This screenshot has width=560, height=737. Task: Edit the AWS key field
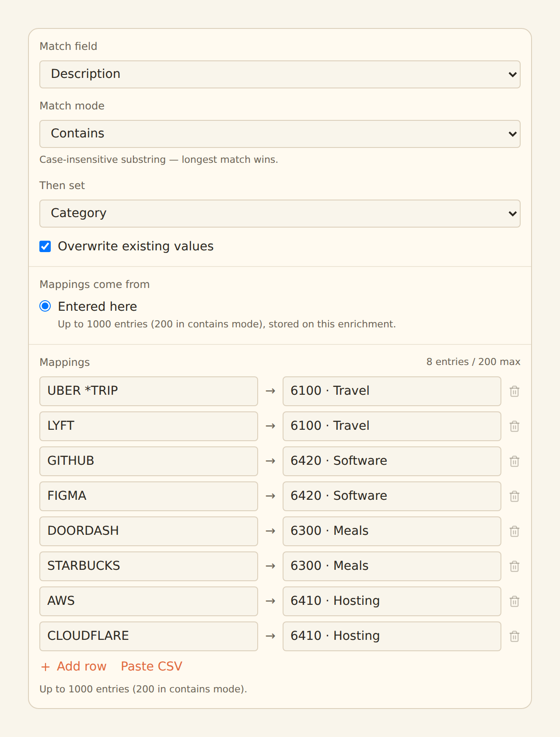(x=149, y=601)
